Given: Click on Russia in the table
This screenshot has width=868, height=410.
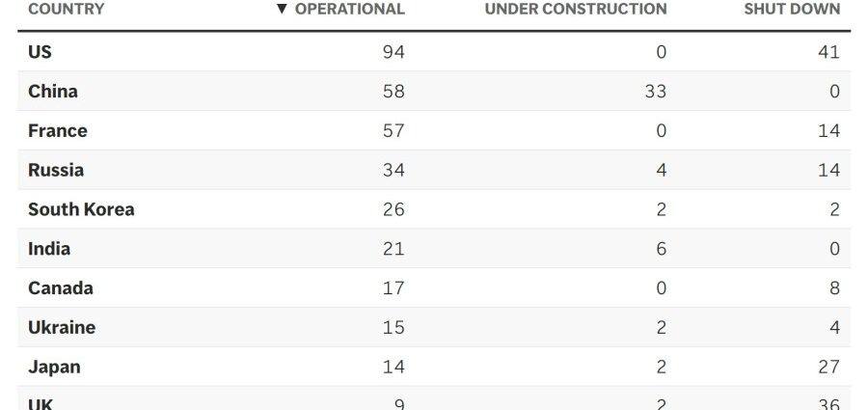Looking at the screenshot, I should click(x=56, y=171).
